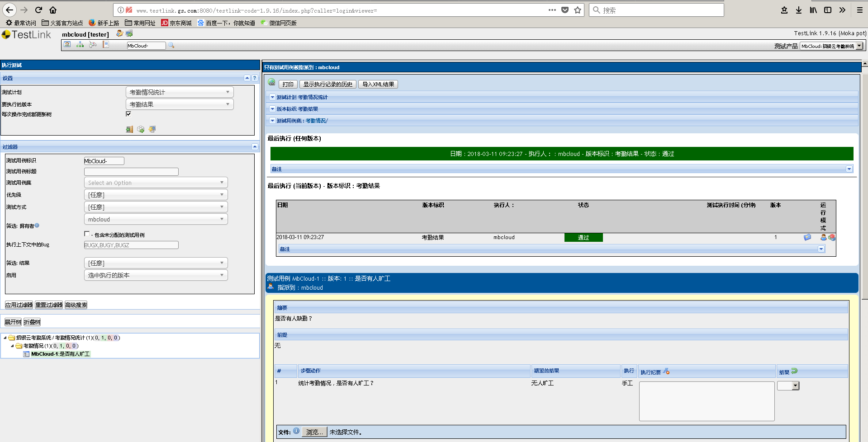Click the 测试用例标题 input field
The width and height of the screenshot is (868, 442).
coord(131,172)
